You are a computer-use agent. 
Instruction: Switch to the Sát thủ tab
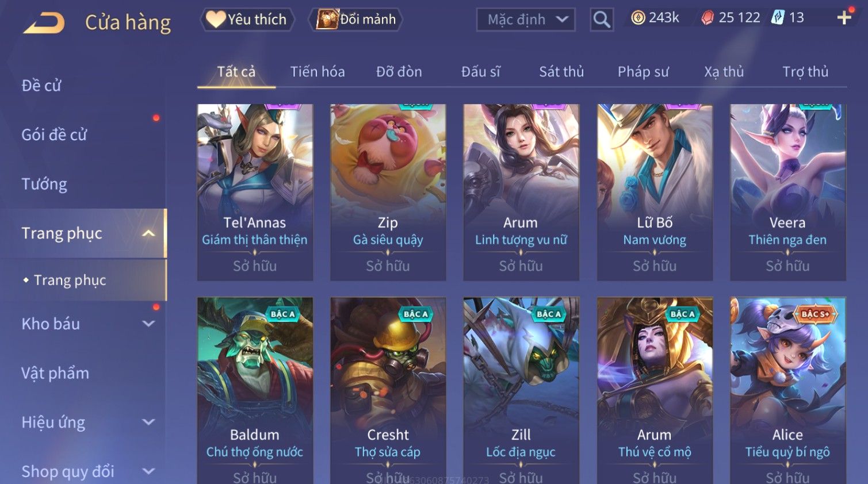[x=561, y=72]
